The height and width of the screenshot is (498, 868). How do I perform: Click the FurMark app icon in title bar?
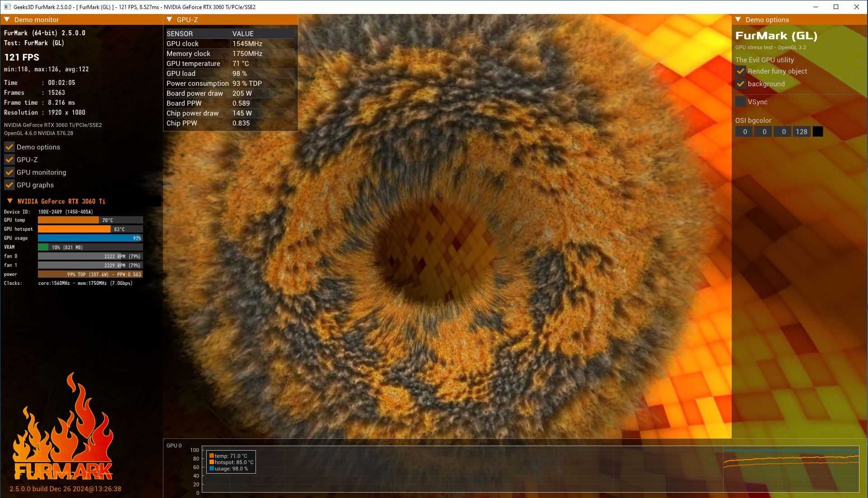7,7
